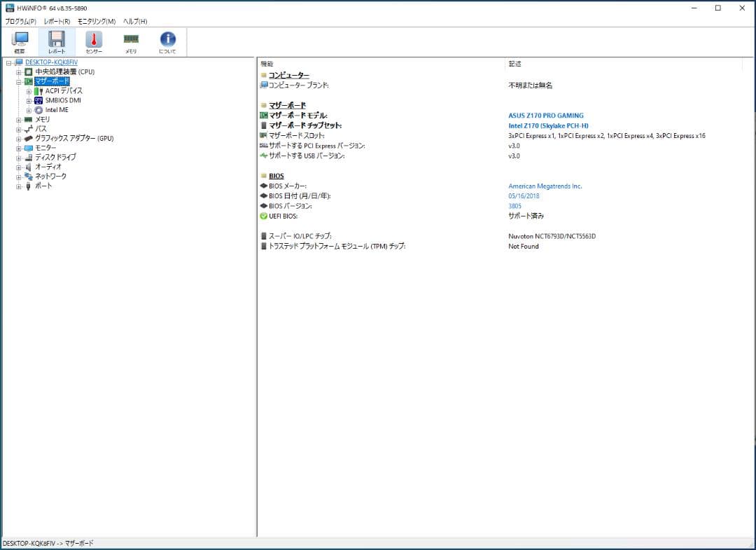This screenshot has height=550, width=756.
Task: Open the プログラム(P) menu
Action: tap(20, 22)
